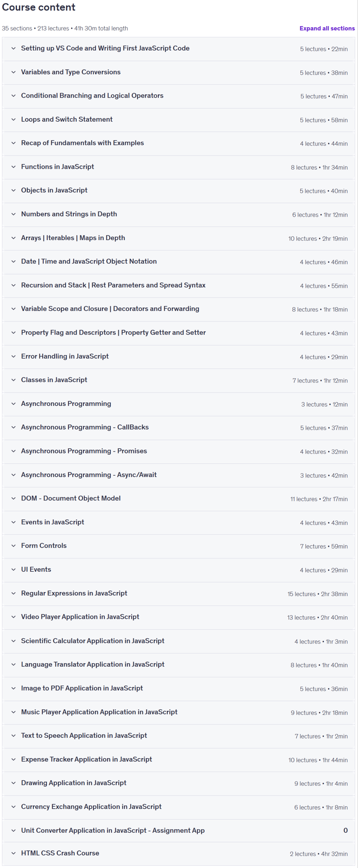Expand chevron for Regular Expressions in JavaScript
The image size is (358, 868).
coord(14,593)
